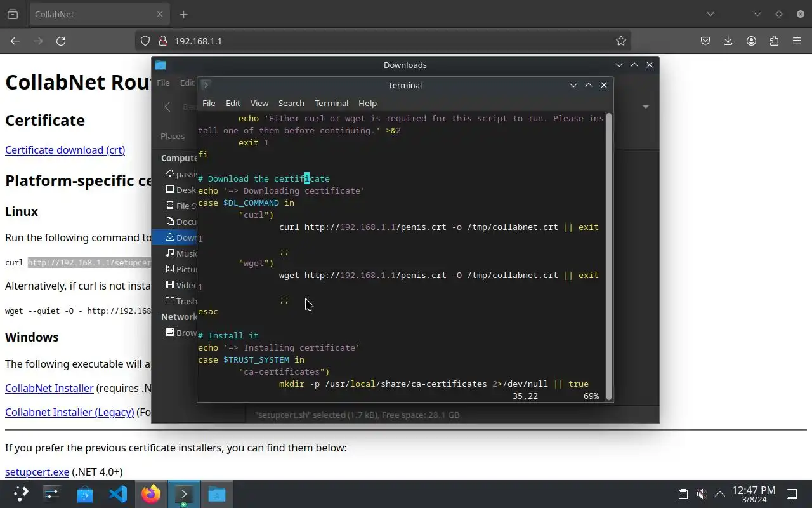
Task: Click the CollabNet Installer link
Action: (49, 388)
